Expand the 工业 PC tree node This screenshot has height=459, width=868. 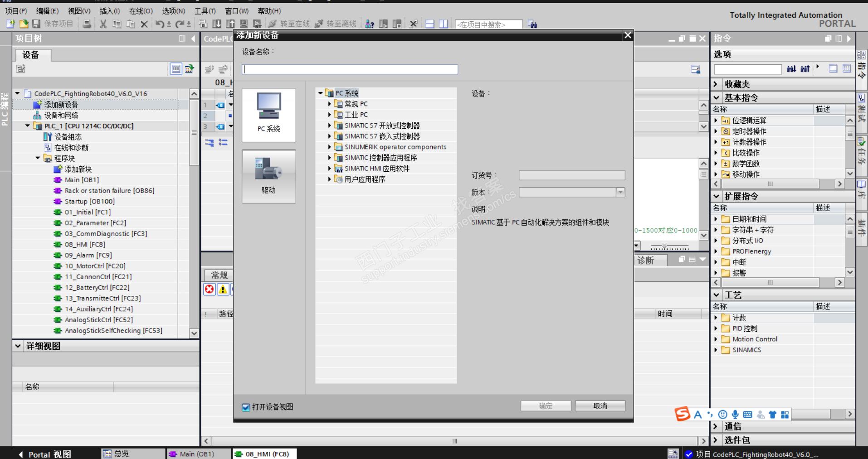click(x=330, y=115)
